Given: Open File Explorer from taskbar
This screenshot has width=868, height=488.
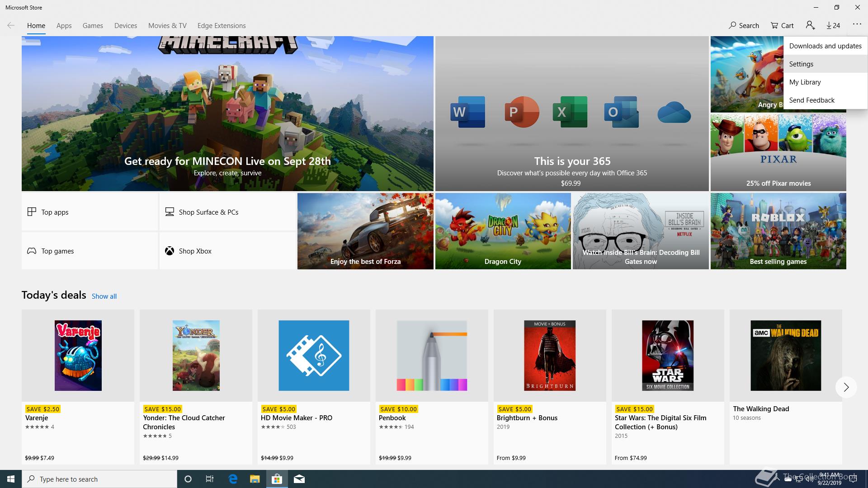Looking at the screenshot, I should pos(255,479).
